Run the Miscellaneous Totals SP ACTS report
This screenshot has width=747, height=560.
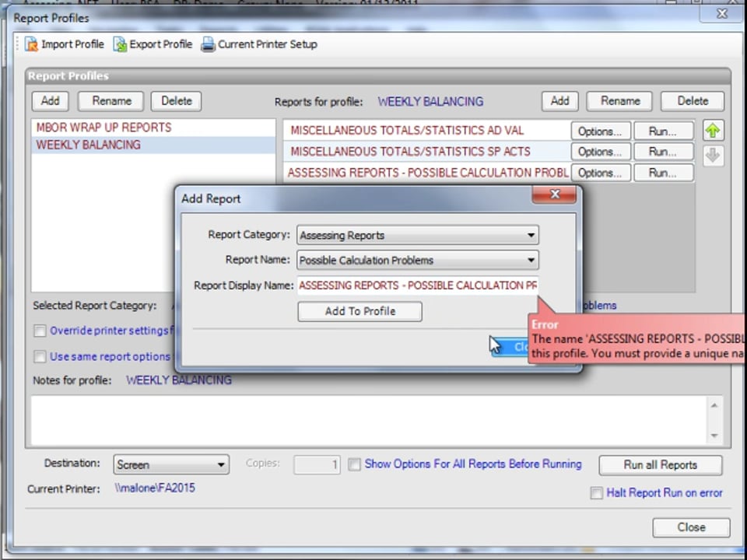coord(663,152)
